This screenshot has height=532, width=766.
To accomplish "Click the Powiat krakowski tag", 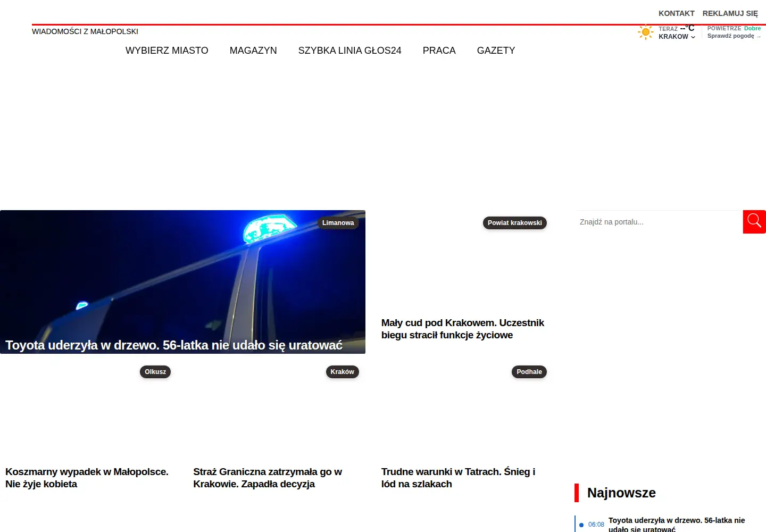I will click(x=515, y=223).
